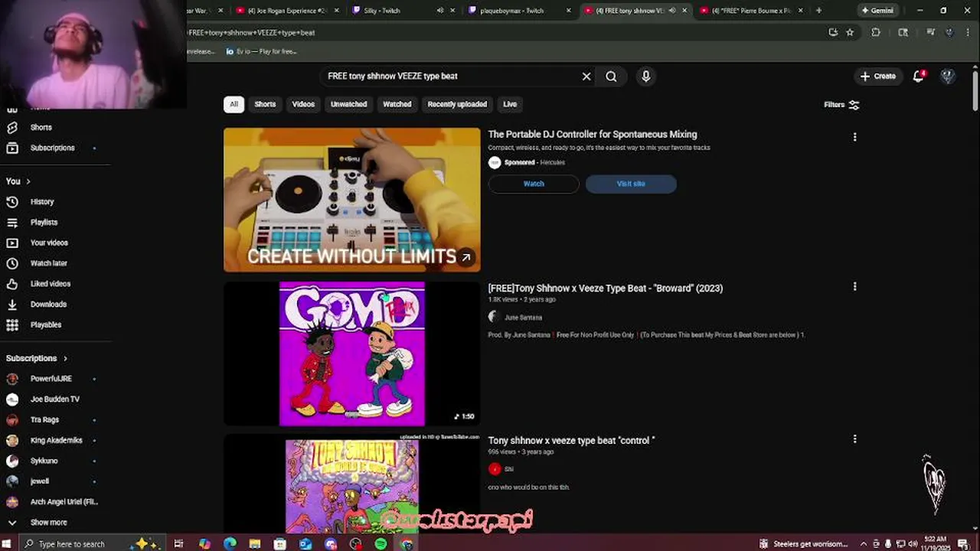Expand the You section chevron

[x=28, y=181]
